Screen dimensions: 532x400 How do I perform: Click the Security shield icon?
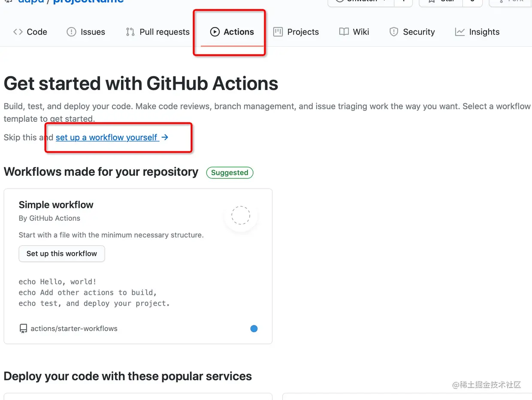(x=393, y=32)
